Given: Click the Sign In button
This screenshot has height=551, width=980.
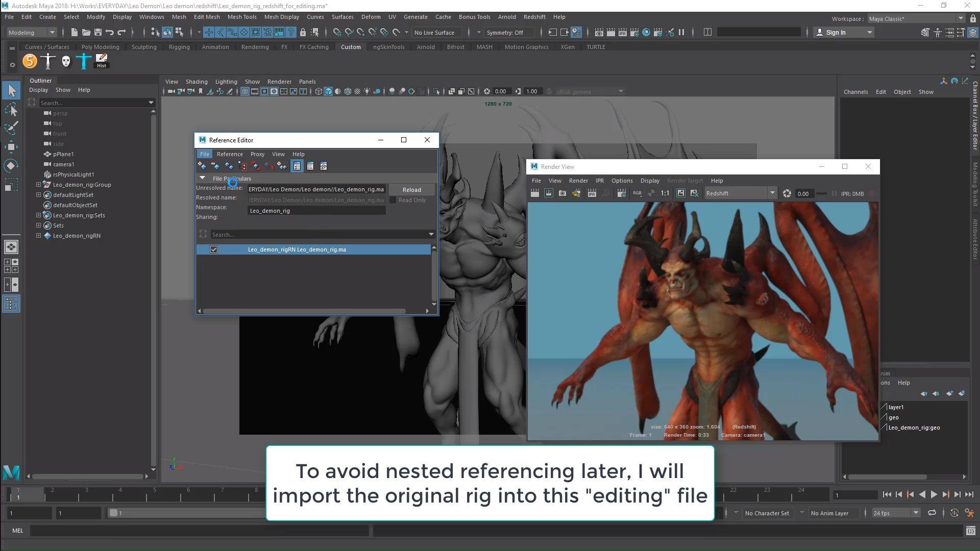Looking at the screenshot, I should click(x=843, y=32).
